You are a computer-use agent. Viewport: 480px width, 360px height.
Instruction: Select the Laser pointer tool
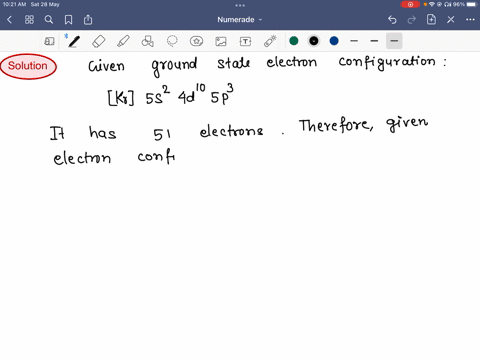coord(270,41)
